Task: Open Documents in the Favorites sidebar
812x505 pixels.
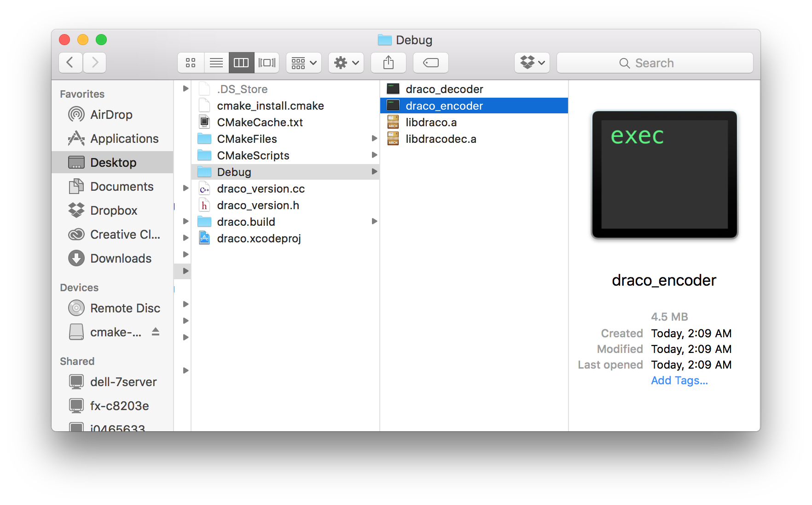Action: 122,187
